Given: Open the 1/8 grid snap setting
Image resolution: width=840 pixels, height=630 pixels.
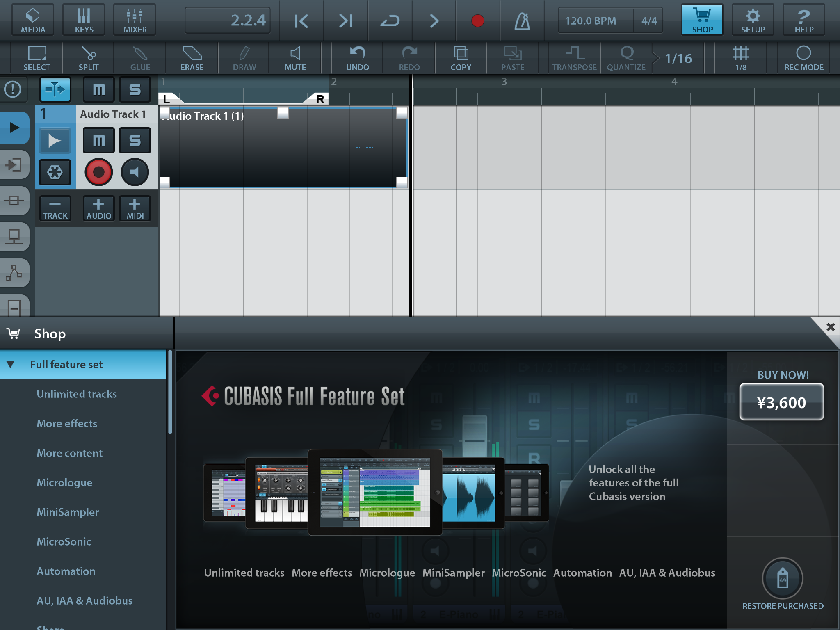Looking at the screenshot, I should point(741,58).
